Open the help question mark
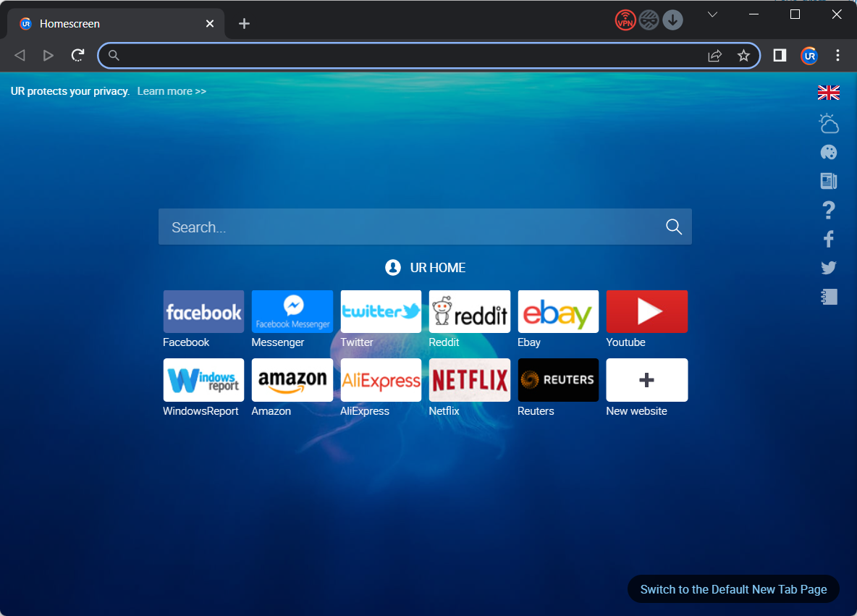This screenshot has width=857, height=616. [829, 210]
